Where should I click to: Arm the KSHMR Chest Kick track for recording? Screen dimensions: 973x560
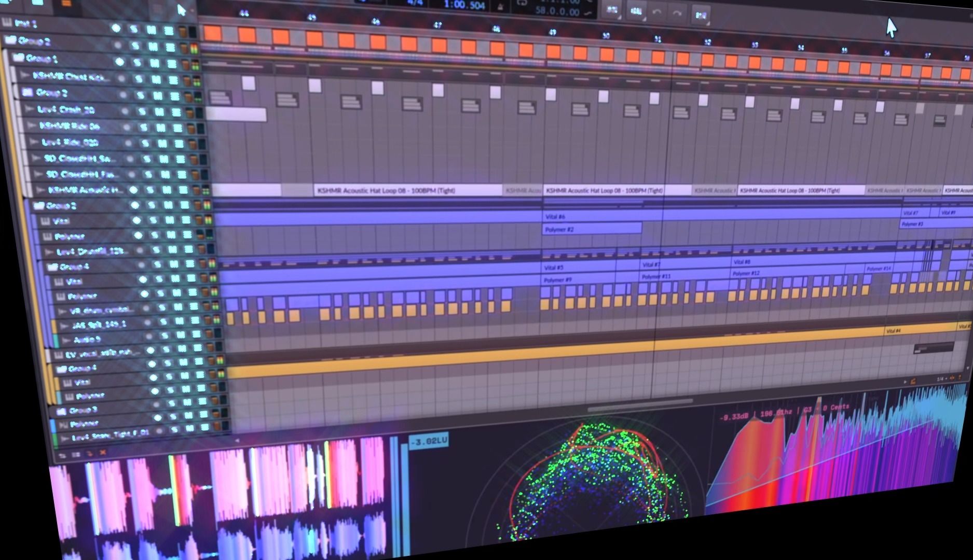[x=121, y=78]
